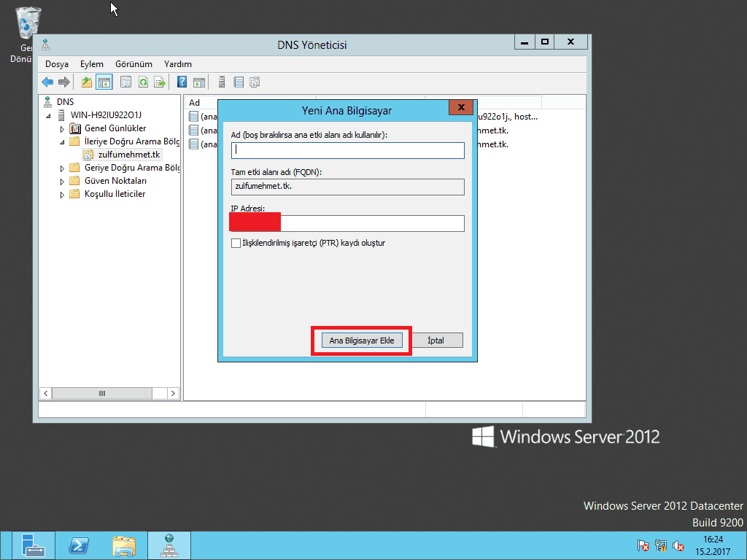Viewport: 747px width, 560px height.
Task: Check İlişkilendirilmiş işaretçi (PTR) kaydı oluştur
Action: coord(236,243)
